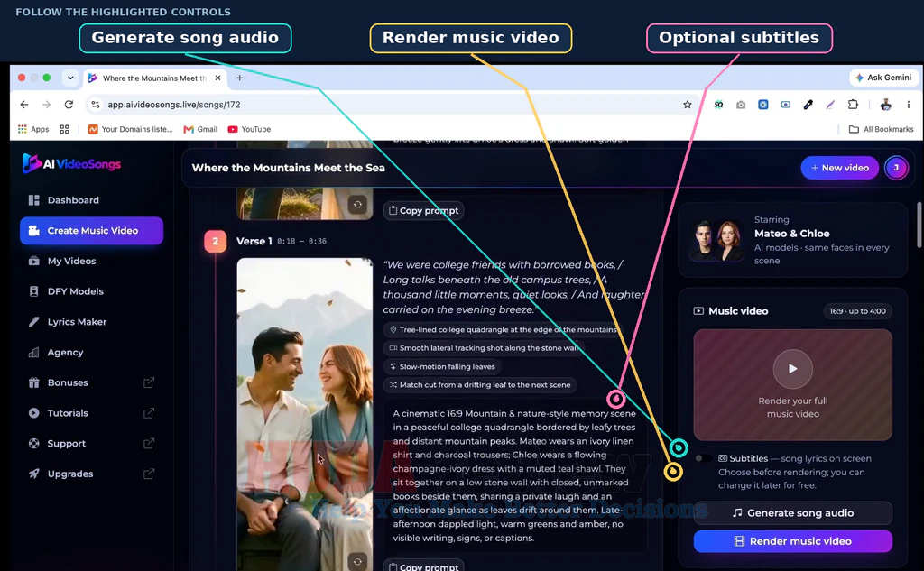924x571 pixels.
Task: Click the site information icon in address bar
Action: click(96, 105)
